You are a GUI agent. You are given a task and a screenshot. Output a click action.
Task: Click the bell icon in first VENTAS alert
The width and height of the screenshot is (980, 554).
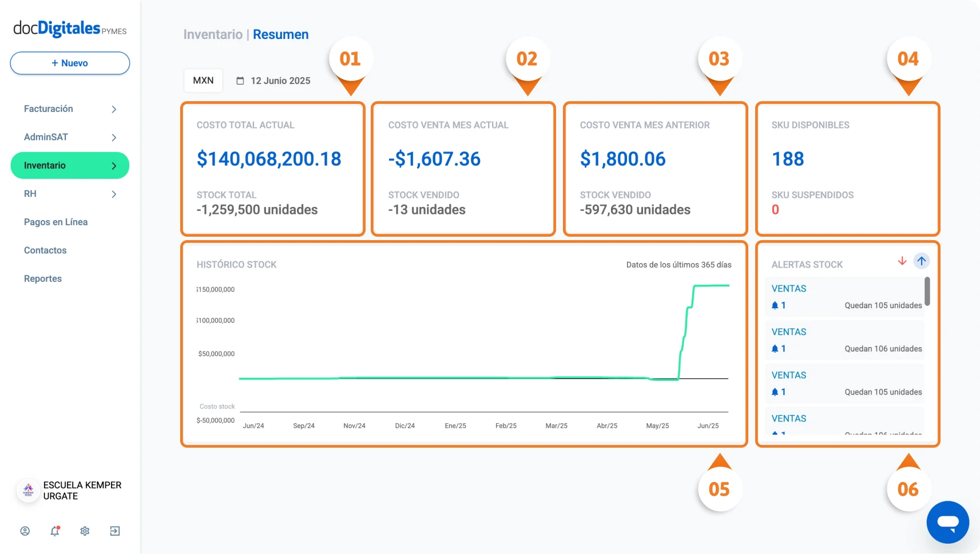point(775,305)
